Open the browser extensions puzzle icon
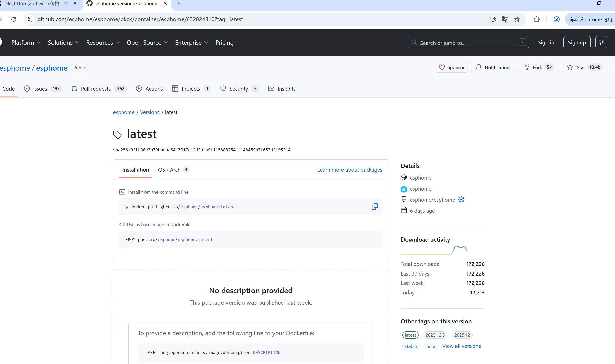This screenshot has height=364, width=615. click(536, 19)
